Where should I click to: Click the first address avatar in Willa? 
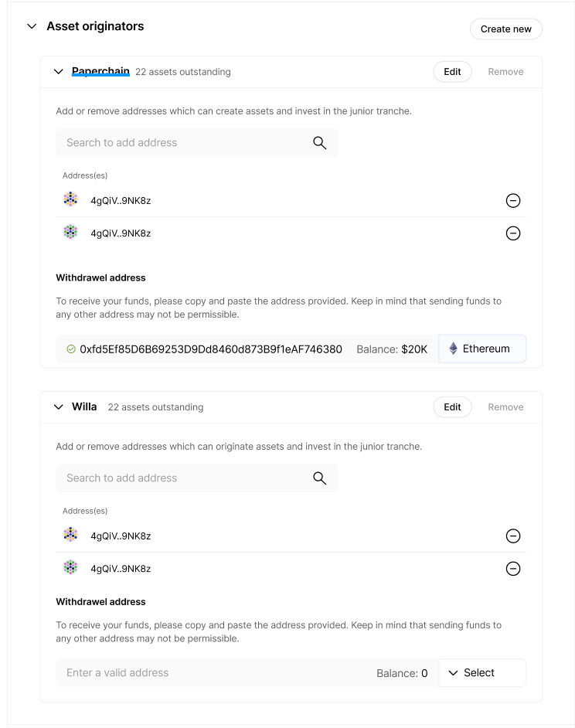70,534
